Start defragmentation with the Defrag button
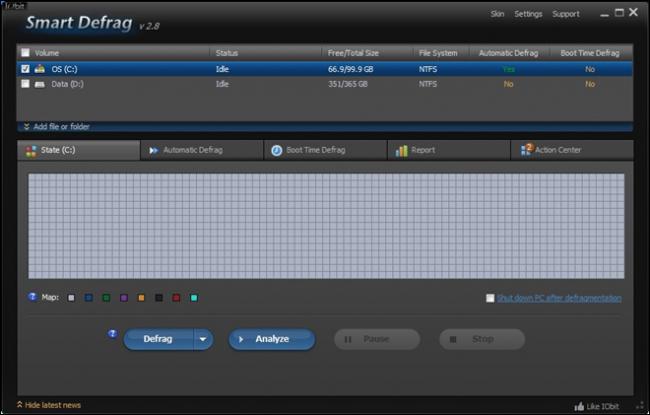Viewport: 650px width, 415px height. pos(158,339)
